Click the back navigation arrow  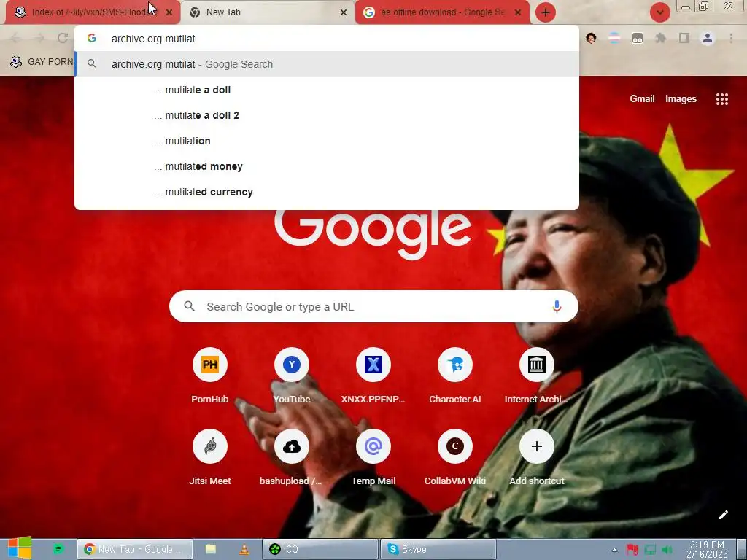16,38
